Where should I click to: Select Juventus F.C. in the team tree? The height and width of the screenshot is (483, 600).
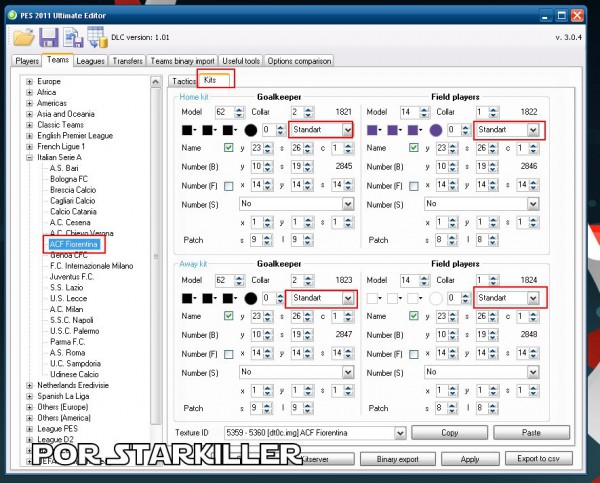click(72, 277)
